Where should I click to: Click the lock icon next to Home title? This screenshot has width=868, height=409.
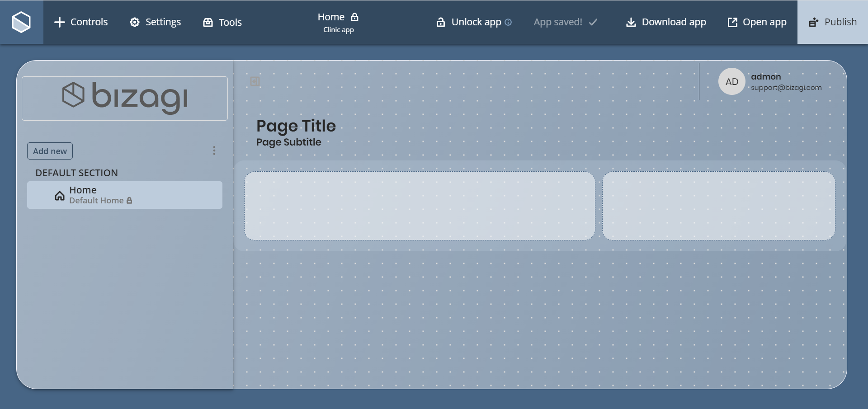tap(355, 17)
